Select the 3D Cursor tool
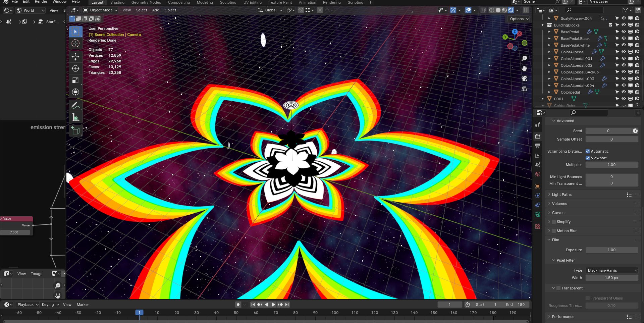Screen dimensions: 644x323 tap(75, 44)
